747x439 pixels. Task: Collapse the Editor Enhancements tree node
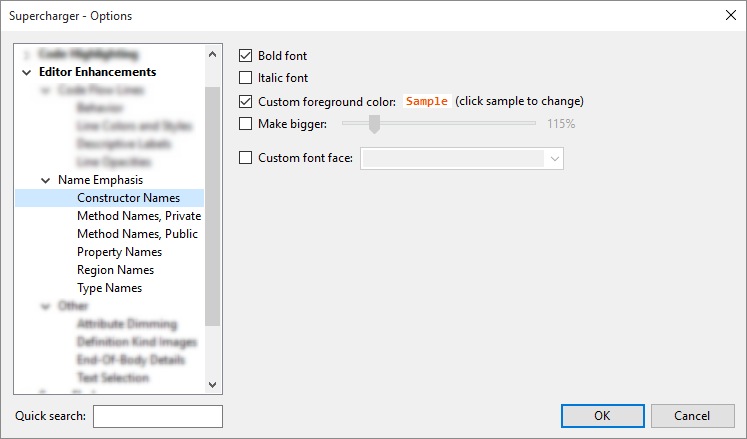[x=27, y=72]
